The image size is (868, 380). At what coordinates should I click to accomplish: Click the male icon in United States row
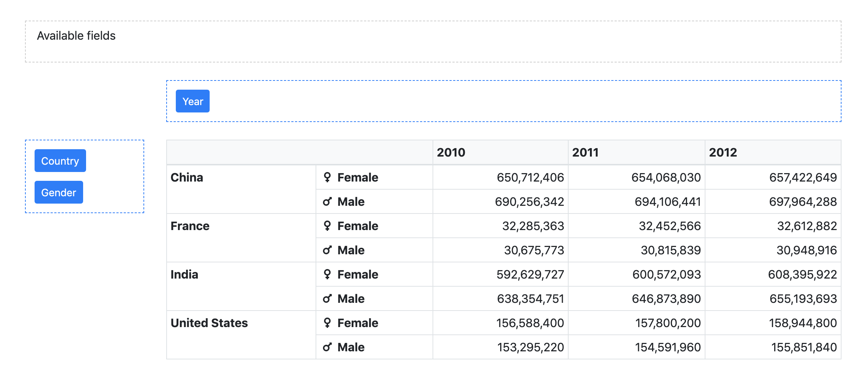(327, 347)
